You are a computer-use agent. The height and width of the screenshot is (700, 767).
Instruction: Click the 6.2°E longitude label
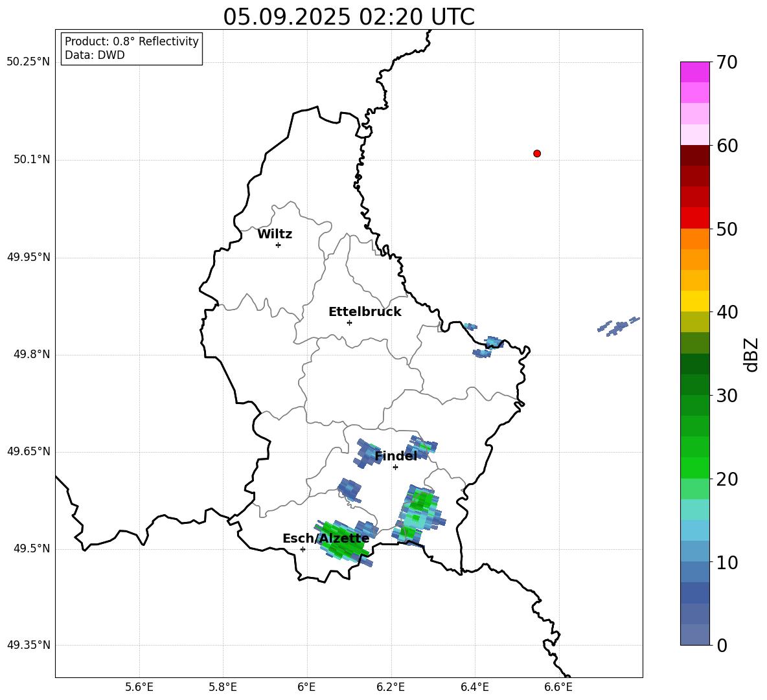(391, 688)
